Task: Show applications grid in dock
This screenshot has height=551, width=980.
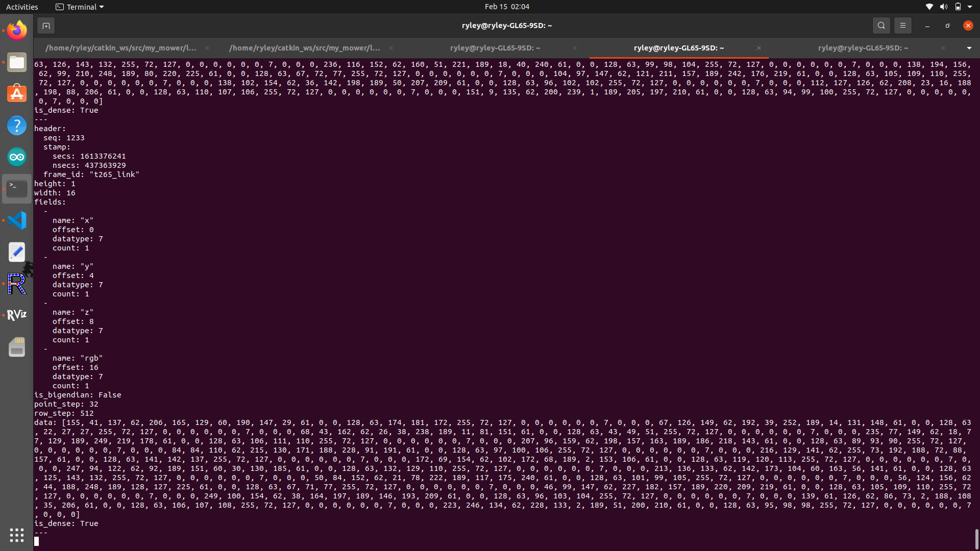Action: point(17,535)
